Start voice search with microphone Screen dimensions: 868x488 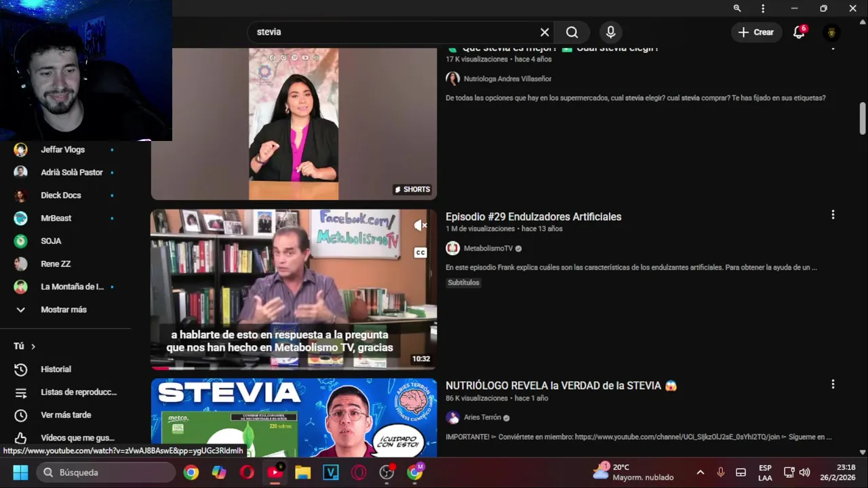tap(610, 32)
